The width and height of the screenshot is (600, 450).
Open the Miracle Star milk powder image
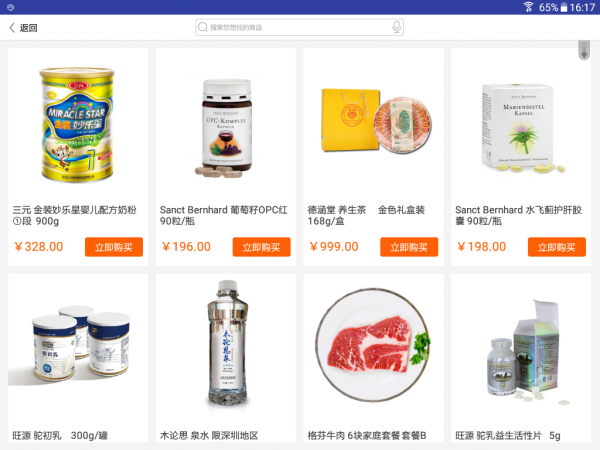coord(78,124)
